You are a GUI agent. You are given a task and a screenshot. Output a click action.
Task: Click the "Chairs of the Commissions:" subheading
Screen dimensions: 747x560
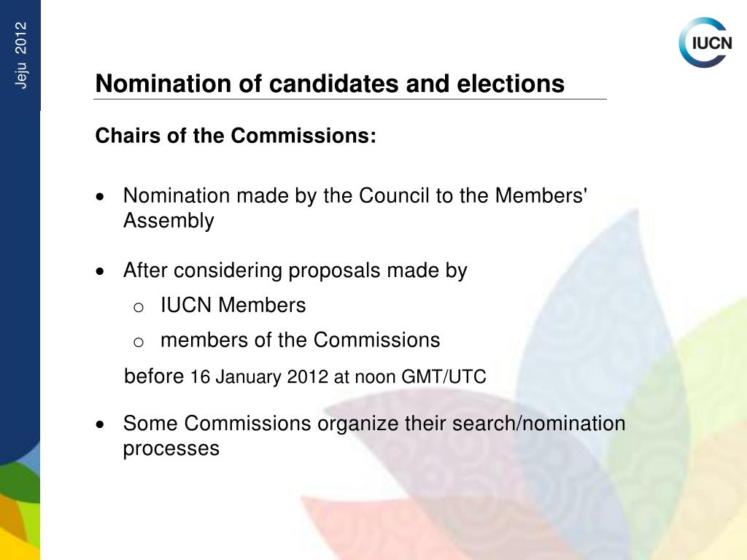pyautogui.click(x=236, y=136)
